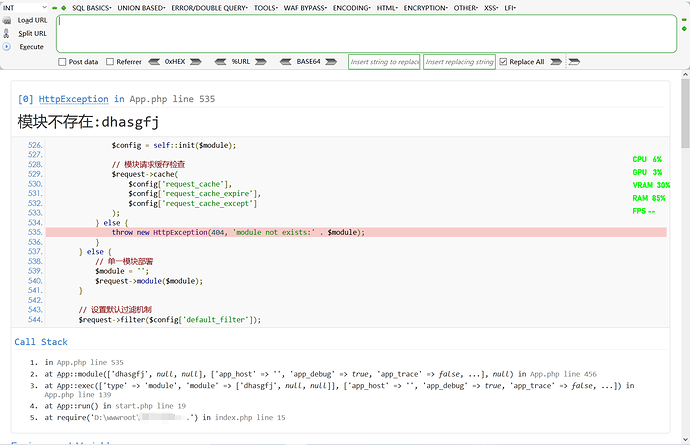
Task: Click the green plus right of URL box
Action: (684, 29)
